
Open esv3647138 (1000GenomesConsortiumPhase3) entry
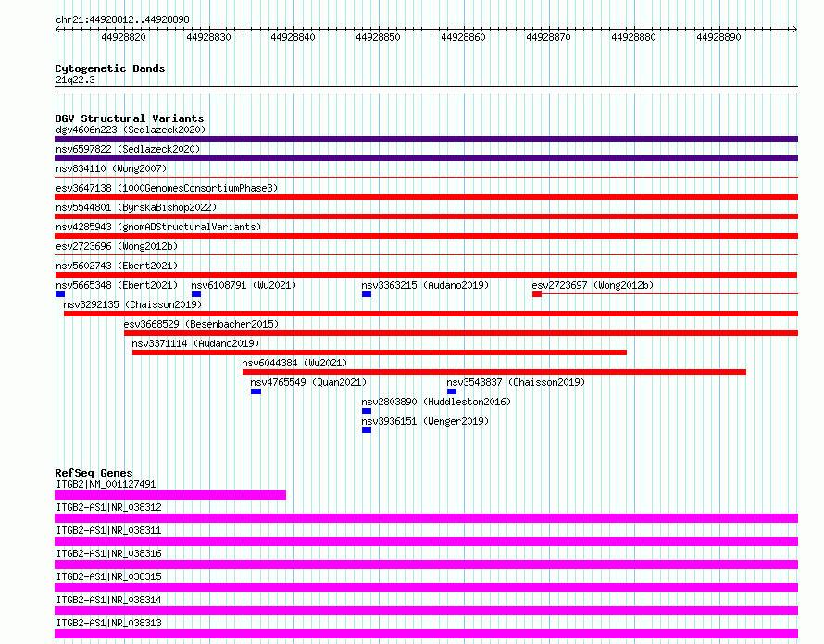click(167, 188)
